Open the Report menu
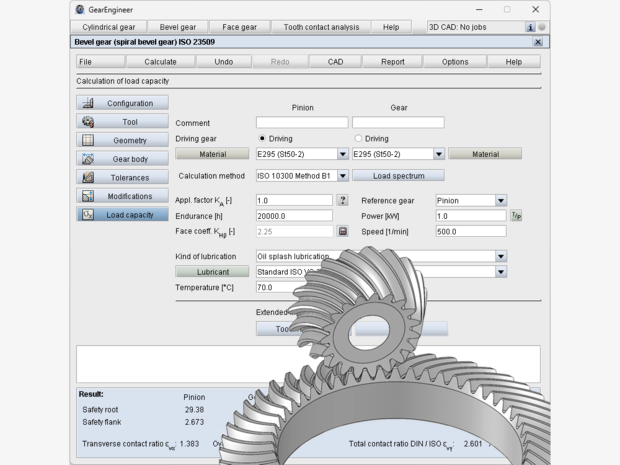Viewport: 620px width, 465px height. 393,62
